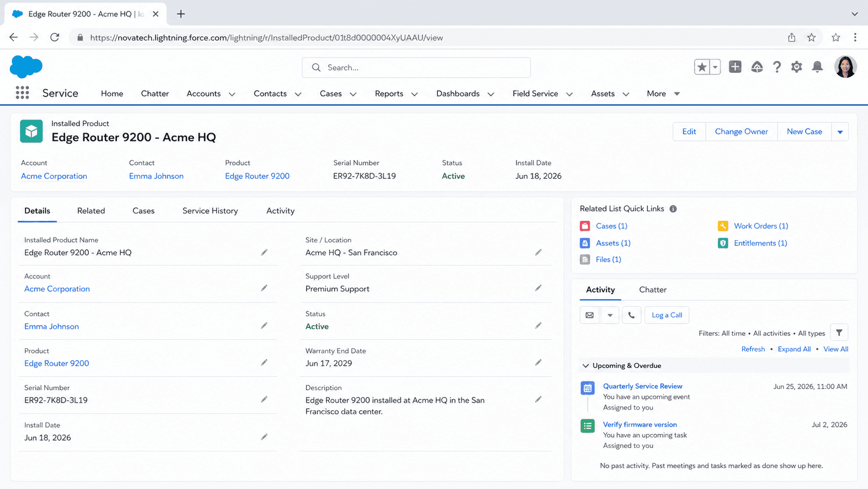Click the Help question mark icon

tap(777, 67)
